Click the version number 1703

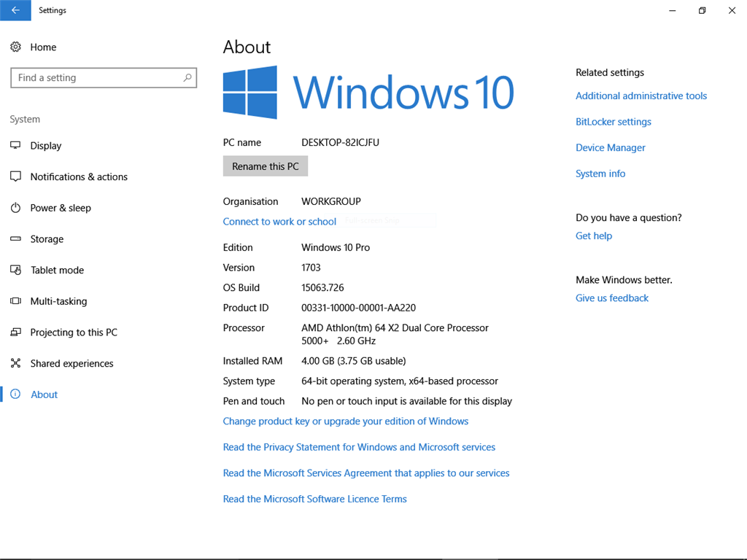tap(311, 268)
